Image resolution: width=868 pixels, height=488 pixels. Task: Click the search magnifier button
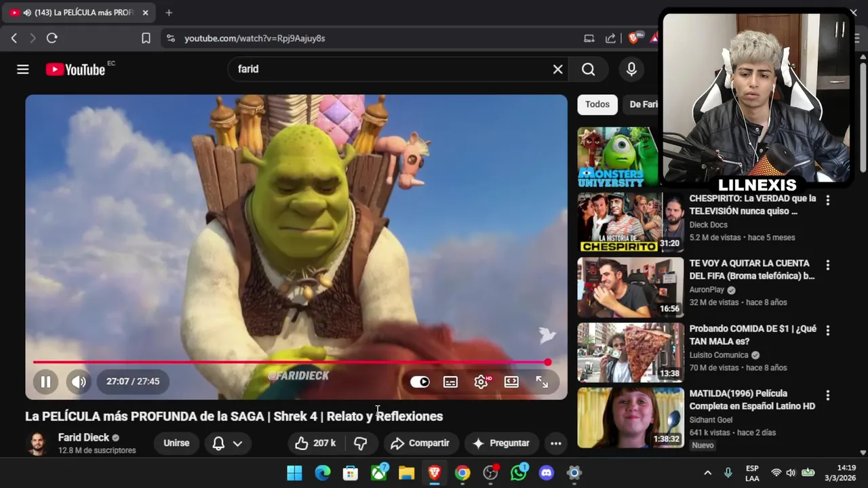point(588,69)
